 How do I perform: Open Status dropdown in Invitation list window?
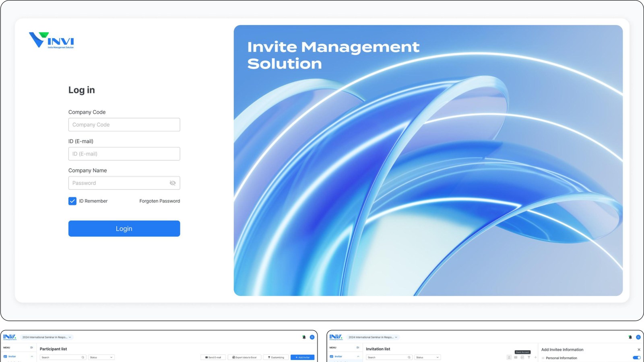tap(427, 357)
